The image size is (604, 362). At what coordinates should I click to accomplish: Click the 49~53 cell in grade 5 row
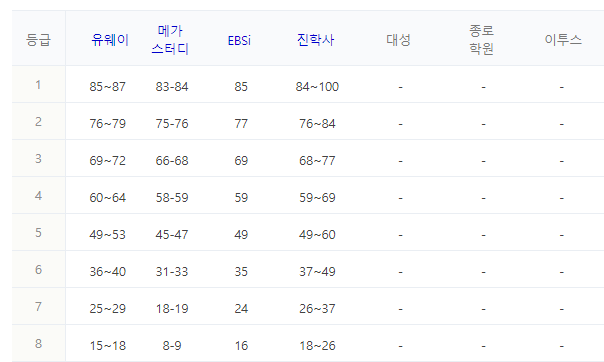(x=107, y=235)
